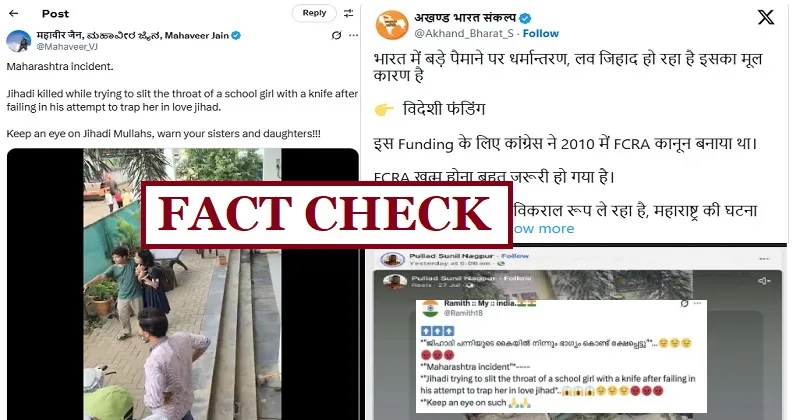Image resolution: width=800 pixels, height=420 pixels.
Task: Open the post view filter settings icon
Action: coord(349,13)
